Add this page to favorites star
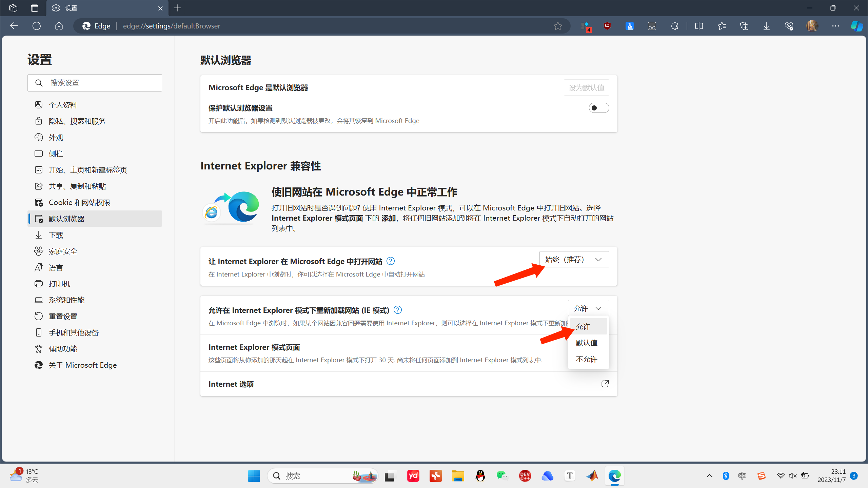The image size is (868, 488). click(558, 26)
